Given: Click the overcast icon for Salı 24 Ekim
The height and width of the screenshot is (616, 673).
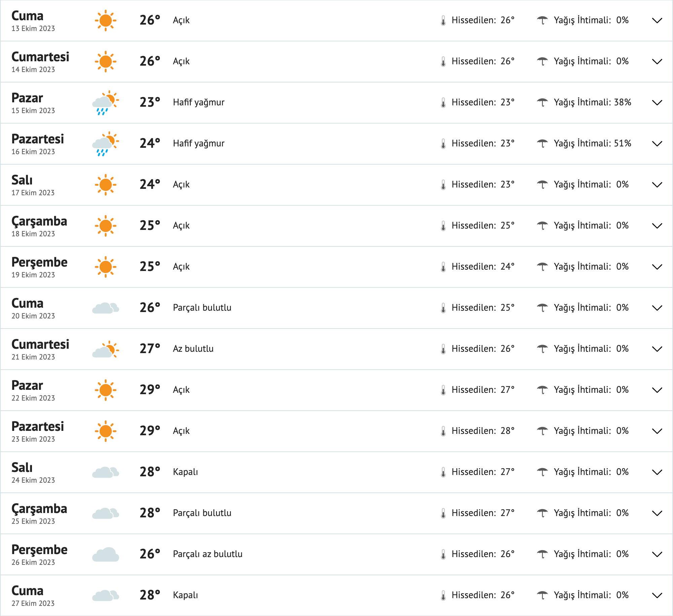Looking at the screenshot, I should pos(105,472).
